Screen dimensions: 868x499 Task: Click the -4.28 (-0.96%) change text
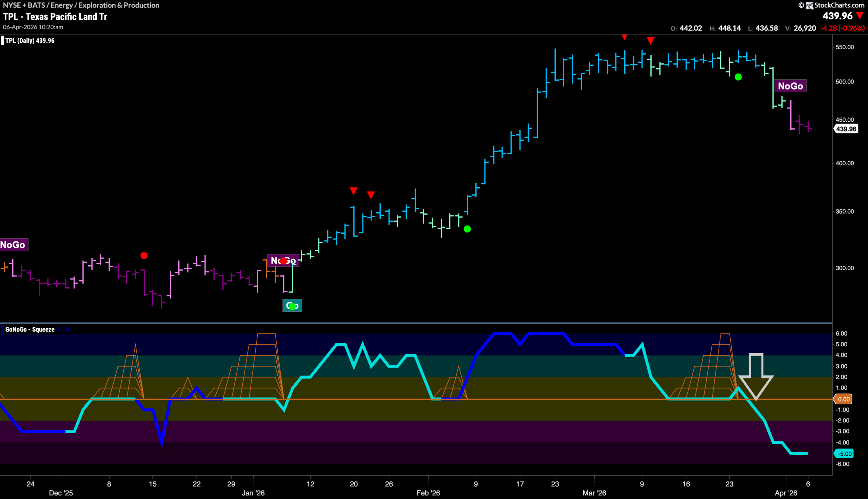tap(842, 28)
